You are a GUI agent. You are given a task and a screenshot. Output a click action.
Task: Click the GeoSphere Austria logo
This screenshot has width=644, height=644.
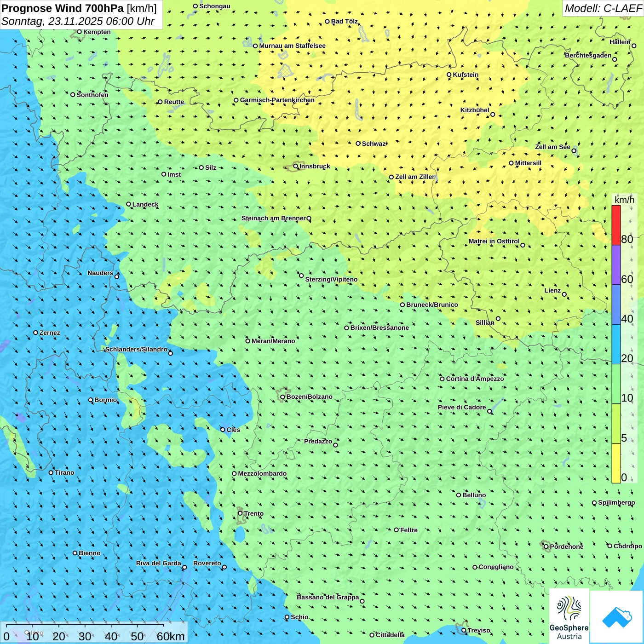569,616
